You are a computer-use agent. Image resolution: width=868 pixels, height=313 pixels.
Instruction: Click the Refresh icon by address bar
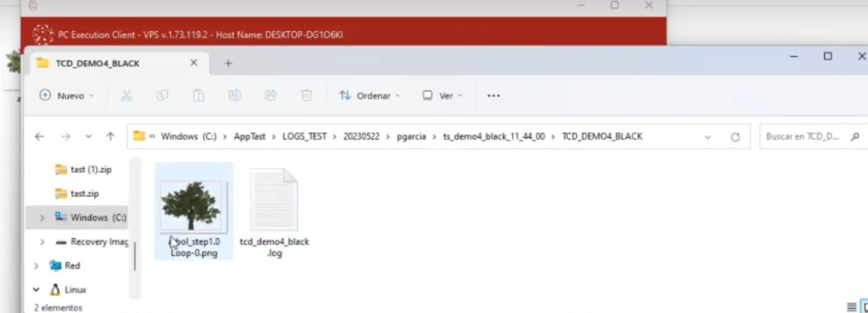point(735,137)
